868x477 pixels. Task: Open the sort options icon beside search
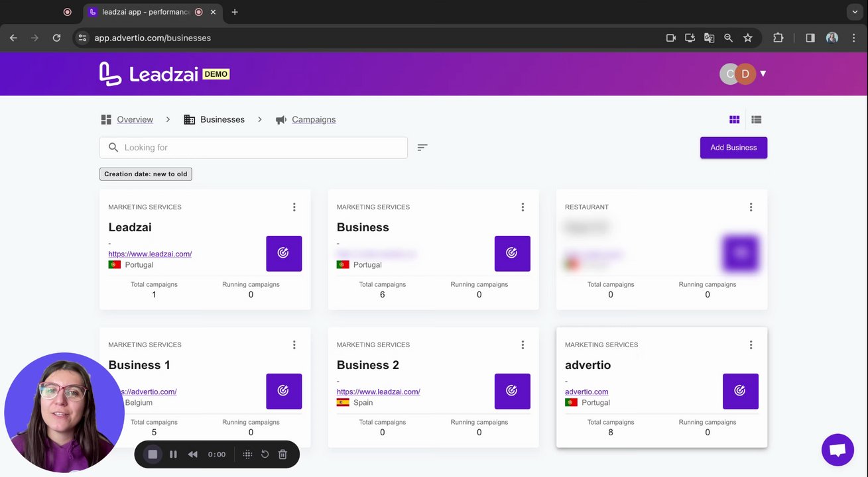(x=422, y=148)
